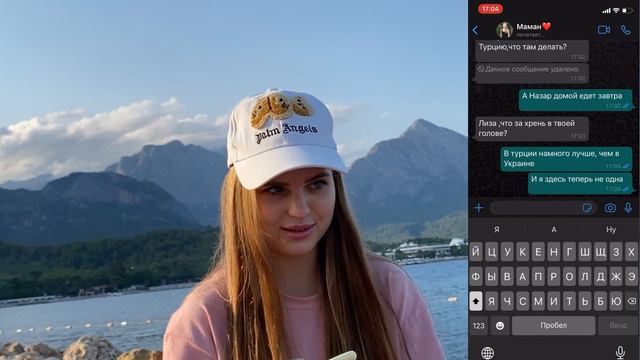Switch keyboard language with globe icon
This screenshot has width=640, height=360.
(x=487, y=352)
